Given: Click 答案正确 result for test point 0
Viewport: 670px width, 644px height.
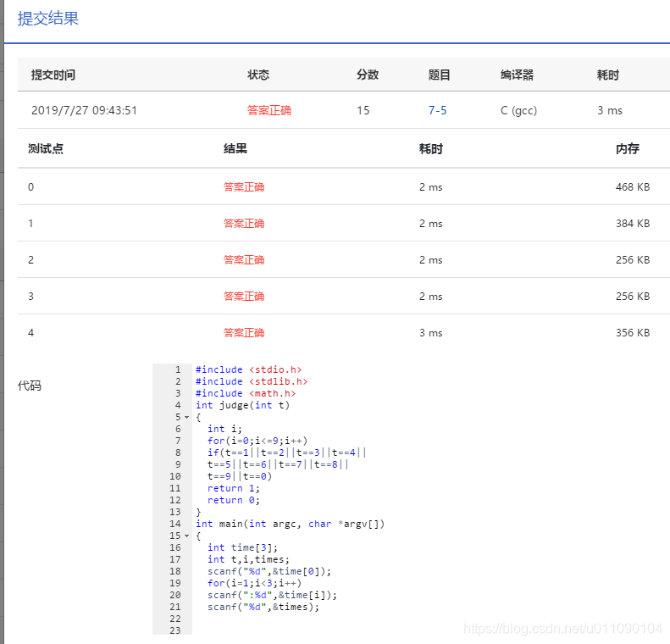Looking at the screenshot, I should [x=244, y=186].
